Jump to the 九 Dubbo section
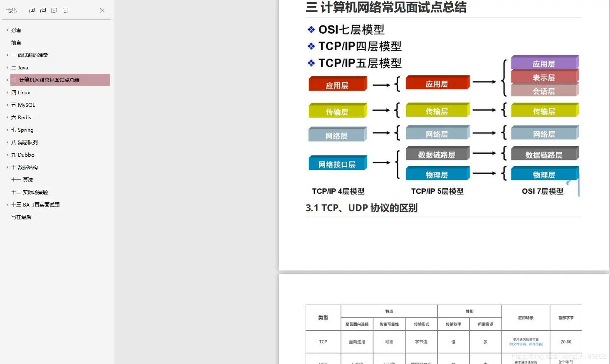The width and height of the screenshot is (610, 364). pos(22,155)
